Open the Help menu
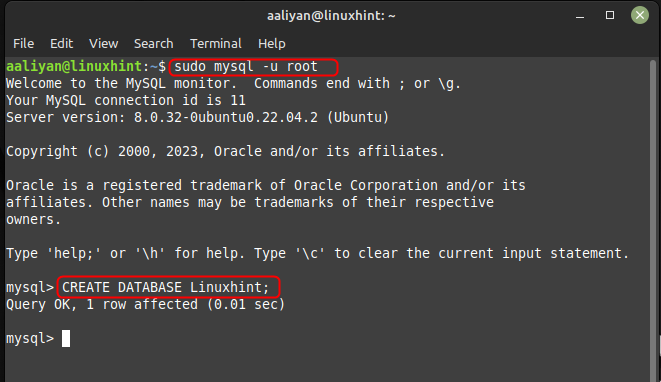The width and height of the screenshot is (661, 382). 271,43
